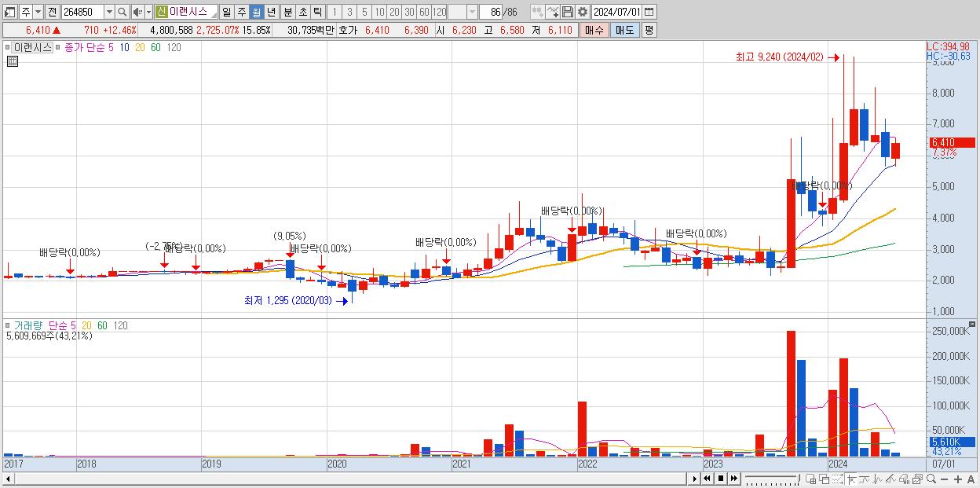The width and height of the screenshot is (980, 488).
Task: Click the moving average lines icon
Action: point(864,479)
